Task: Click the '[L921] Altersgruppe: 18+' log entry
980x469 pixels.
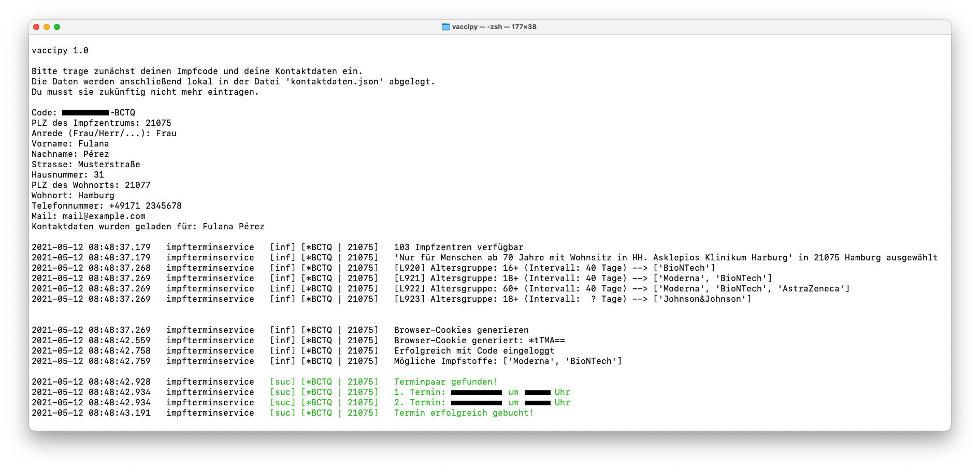Action: pyautogui.click(x=583, y=279)
